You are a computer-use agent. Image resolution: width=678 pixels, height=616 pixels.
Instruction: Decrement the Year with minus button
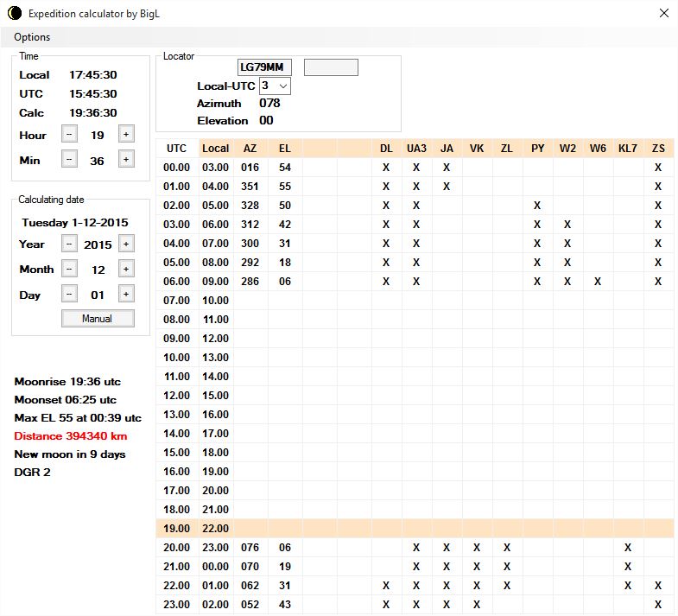point(69,244)
